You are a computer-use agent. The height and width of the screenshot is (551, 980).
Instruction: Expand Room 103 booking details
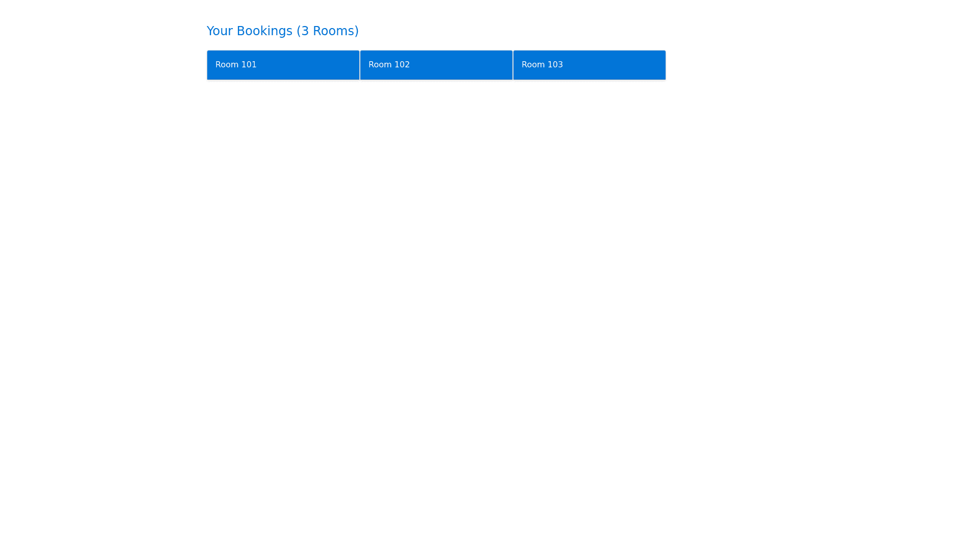tap(589, 65)
